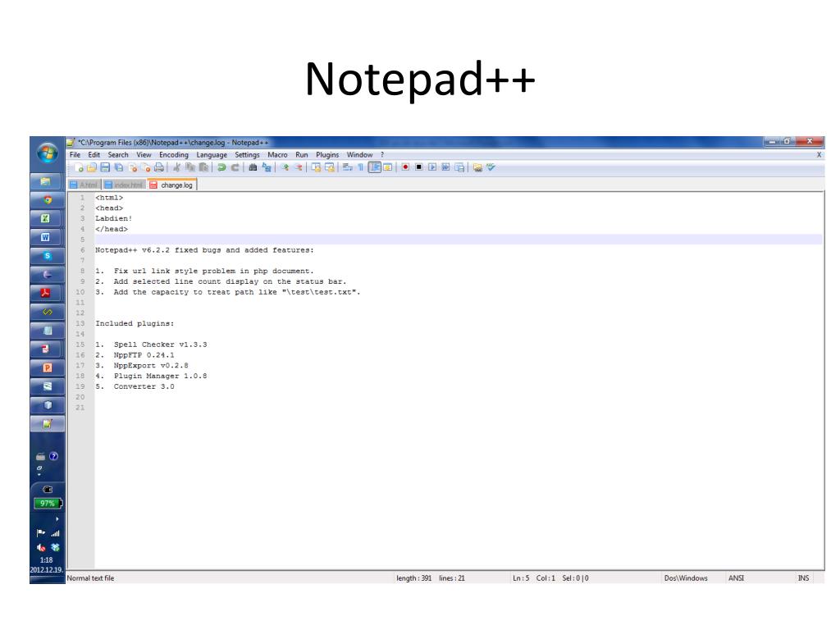
Task: Open Chrome from the taskbar
Action: tap(47, 200)
